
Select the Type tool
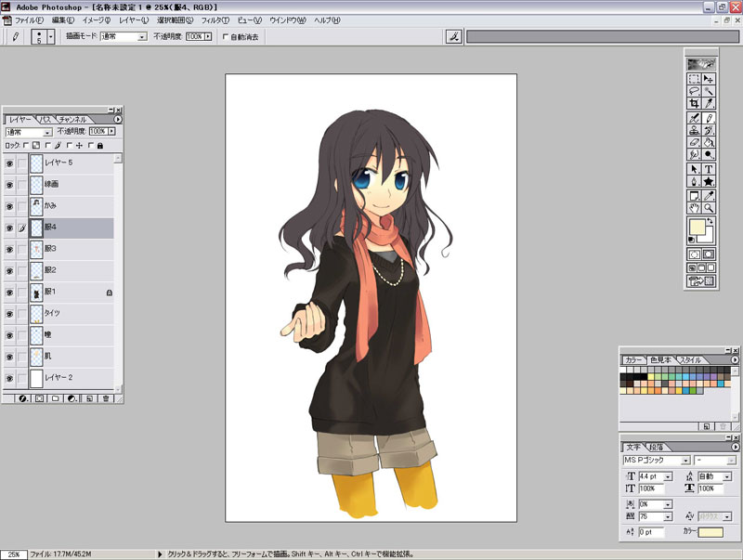[x=709, y=169]
